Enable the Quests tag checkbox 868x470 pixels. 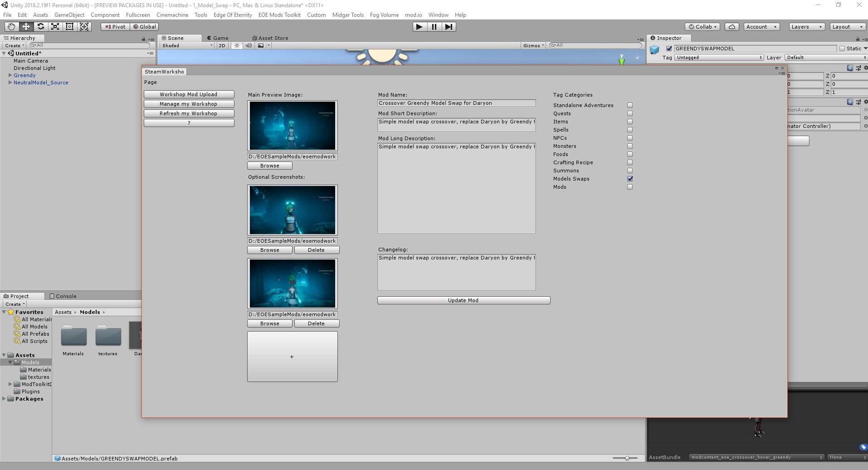[x=630, y=113]
